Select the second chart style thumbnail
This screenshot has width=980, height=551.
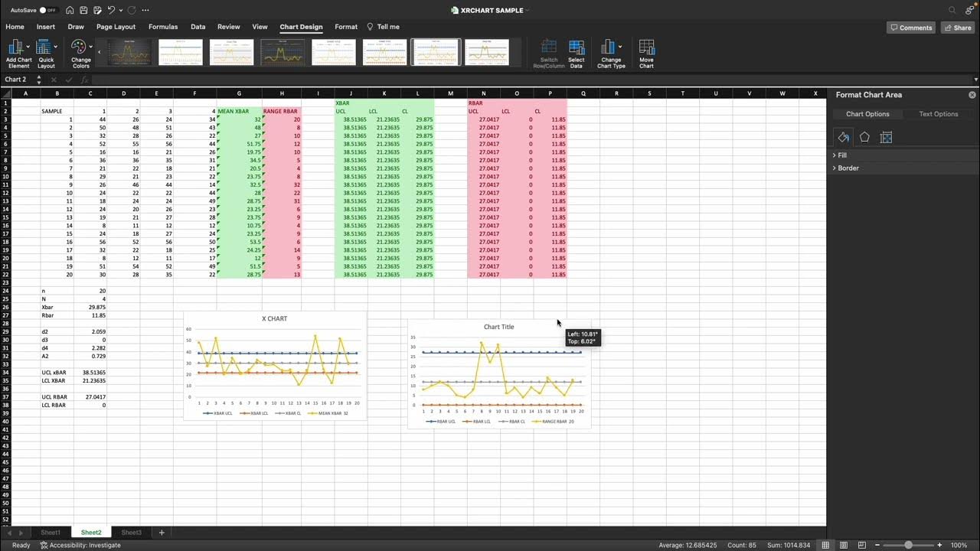click(x=181, y=52)
